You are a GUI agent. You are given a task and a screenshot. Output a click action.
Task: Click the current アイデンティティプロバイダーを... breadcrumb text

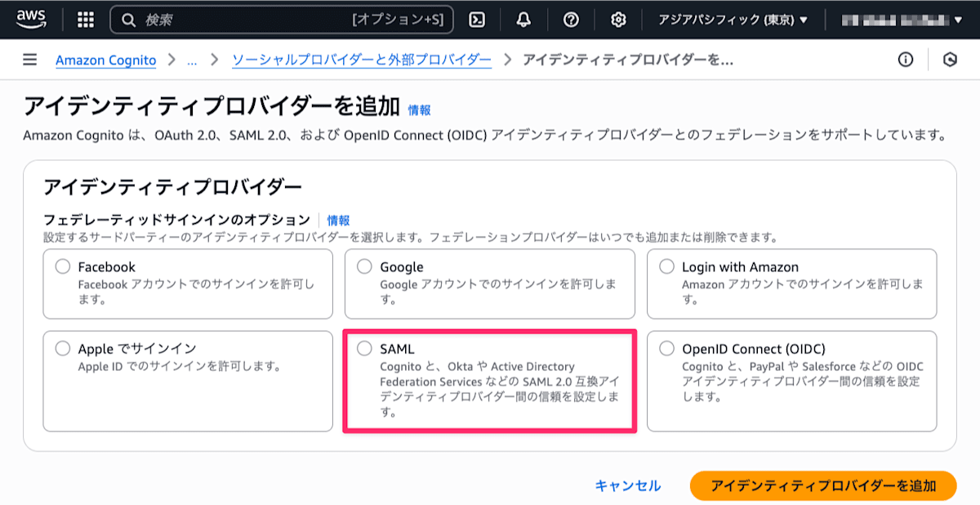(x=627, y=60)
